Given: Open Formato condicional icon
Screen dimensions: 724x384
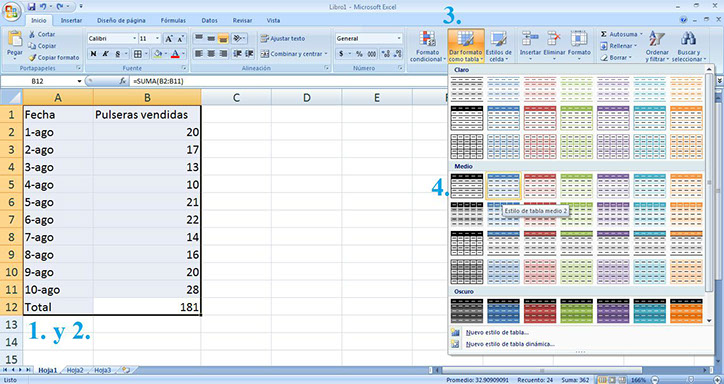Looking at the screenshot, I should (x=427, y=40).
